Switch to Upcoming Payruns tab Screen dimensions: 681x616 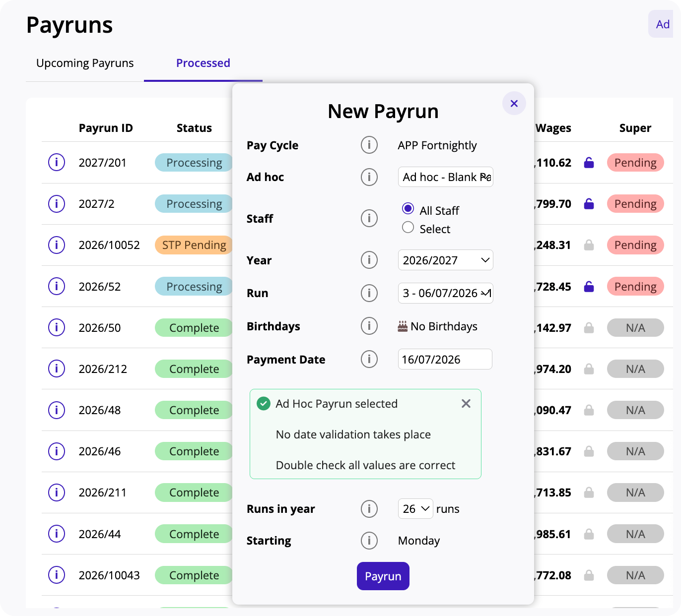point(85,63)
